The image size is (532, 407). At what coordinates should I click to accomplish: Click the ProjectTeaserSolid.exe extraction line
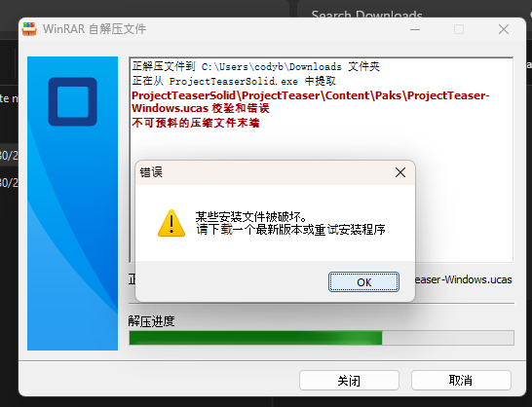pyautogui.click(x=234, y=81)
